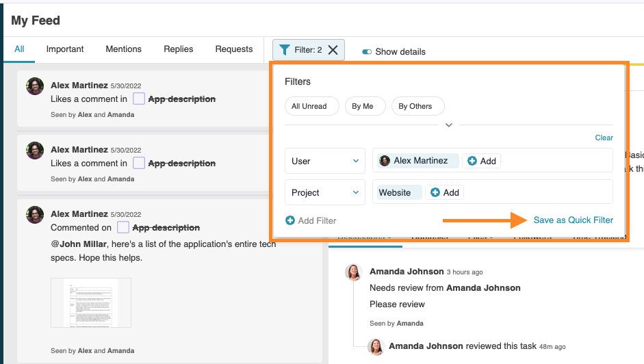Click plus icon next to Alex Martinez Add

coord(472,161)
